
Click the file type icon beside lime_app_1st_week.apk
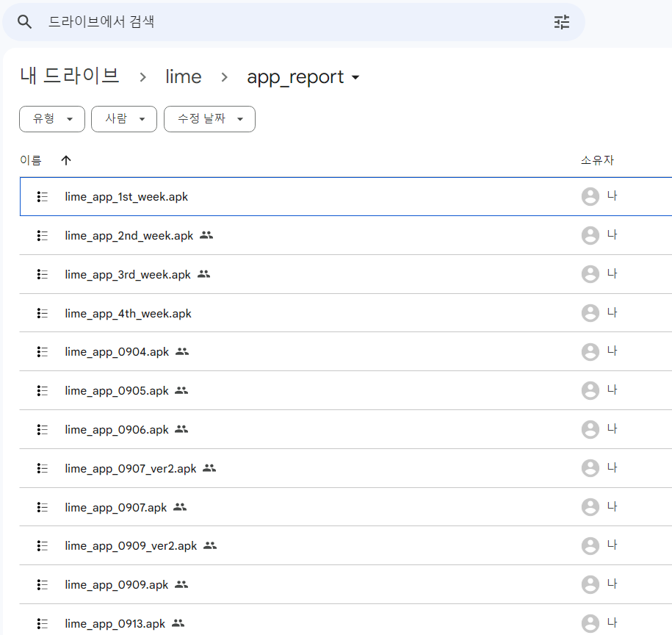pyautogui.click(x=42, y=196)
